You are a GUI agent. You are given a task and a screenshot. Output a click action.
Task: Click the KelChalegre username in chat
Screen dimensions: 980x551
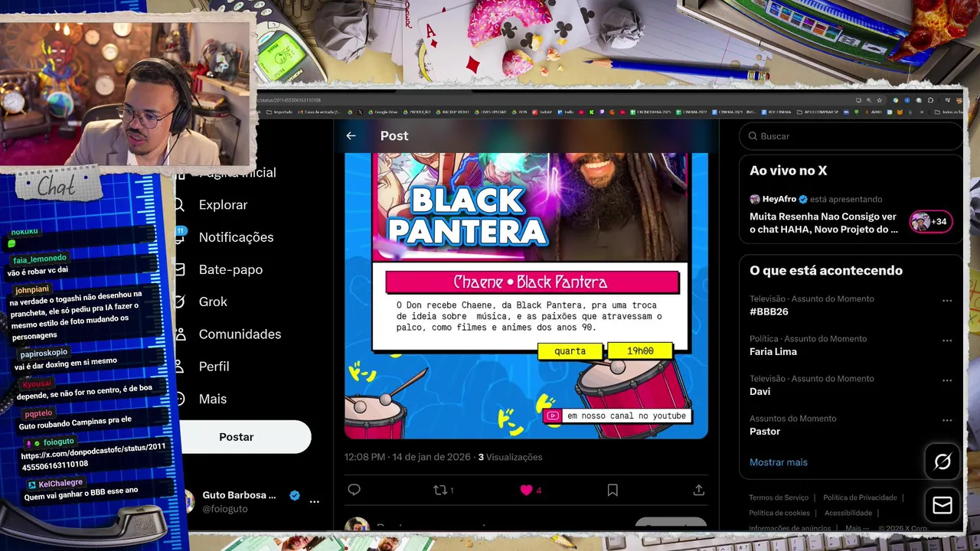(x=60, y=484)
